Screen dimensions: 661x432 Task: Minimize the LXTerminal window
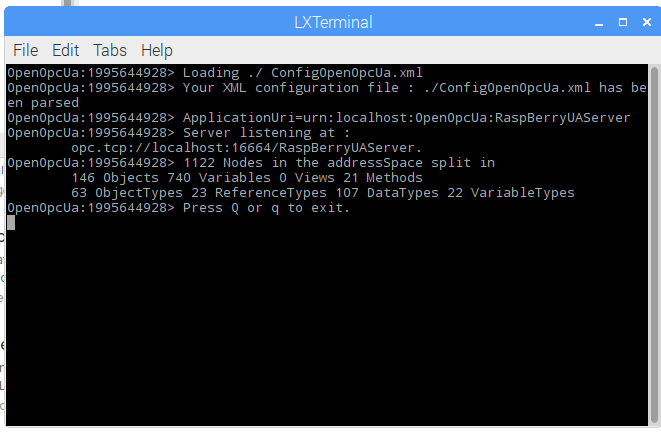click(599, 23)
